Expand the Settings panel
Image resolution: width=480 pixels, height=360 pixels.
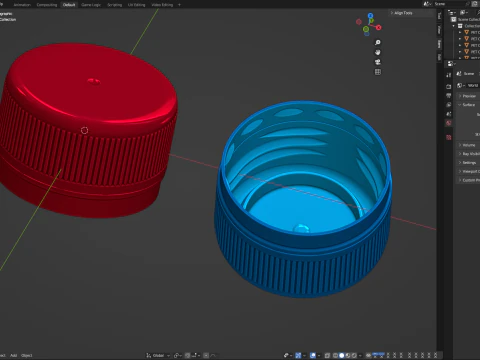(469, 163)
